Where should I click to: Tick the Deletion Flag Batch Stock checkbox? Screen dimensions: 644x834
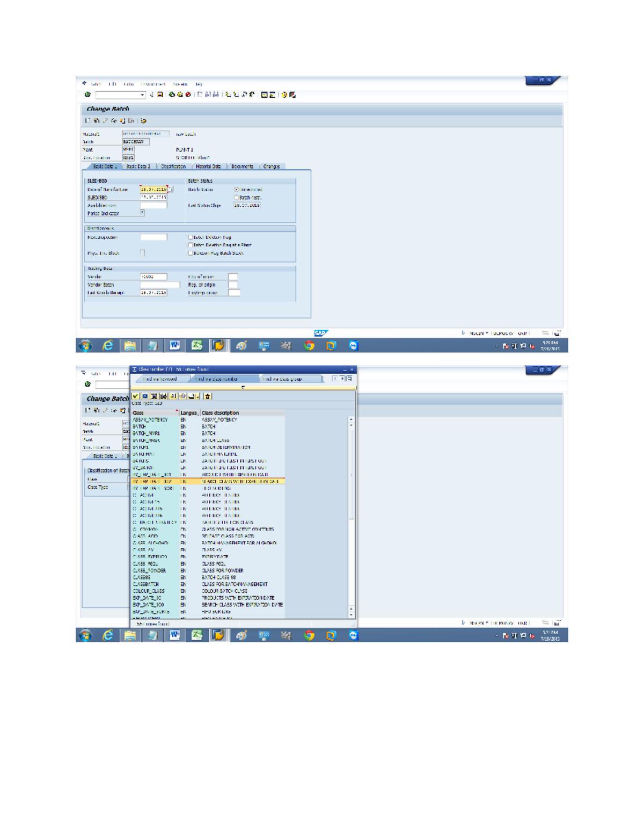coord(190,253)
